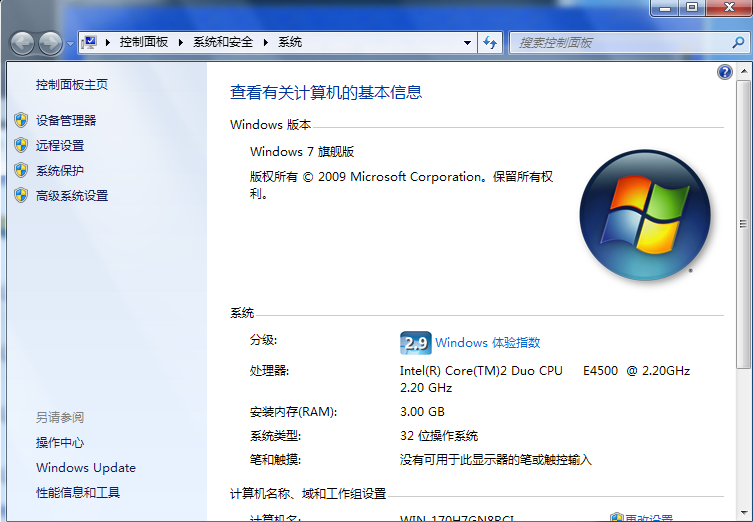The image size is (753, 522).
Task: Open address bar history dropdown
Action: (x=467, y=43)
